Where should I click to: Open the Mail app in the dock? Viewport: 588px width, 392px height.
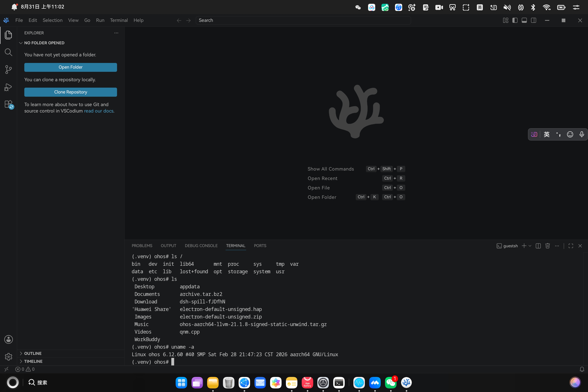260,383
